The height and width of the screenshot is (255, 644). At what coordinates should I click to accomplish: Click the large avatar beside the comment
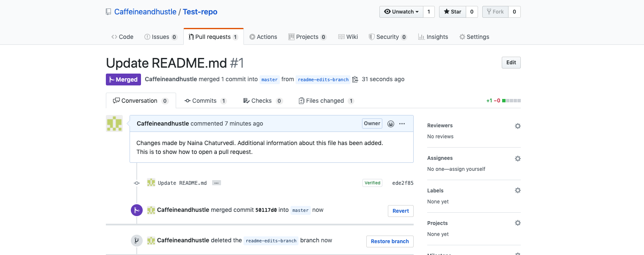click(114, 123)
